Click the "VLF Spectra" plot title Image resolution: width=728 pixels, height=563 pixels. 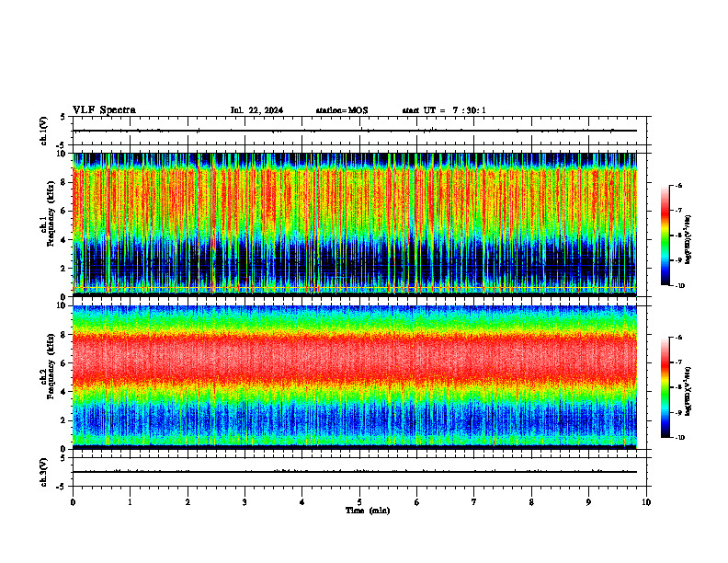104,110
